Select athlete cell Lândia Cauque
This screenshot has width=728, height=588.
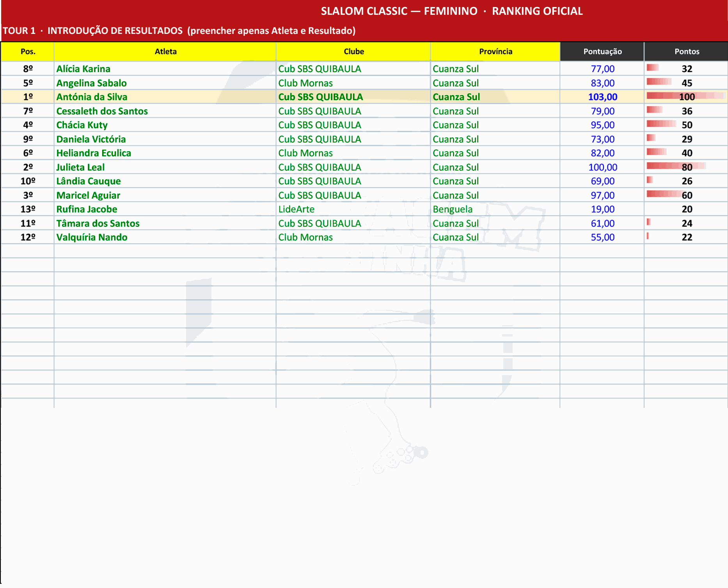tap(165, 181)
